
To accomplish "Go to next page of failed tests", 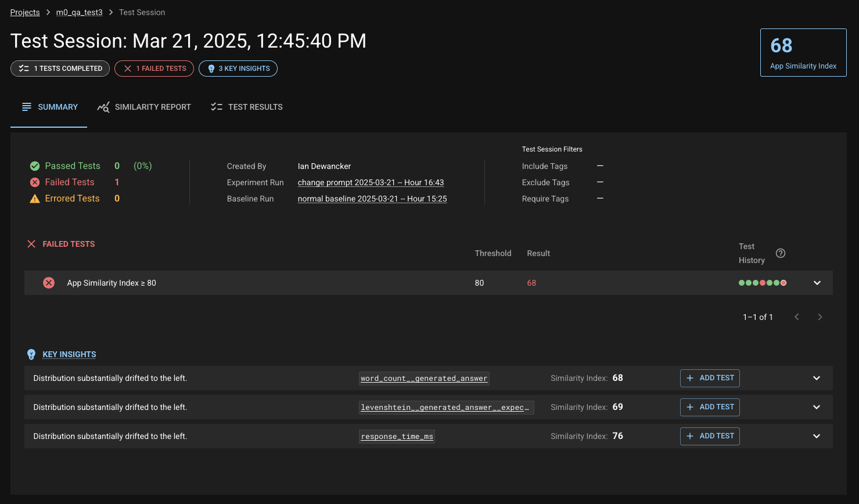I will 820,317.
